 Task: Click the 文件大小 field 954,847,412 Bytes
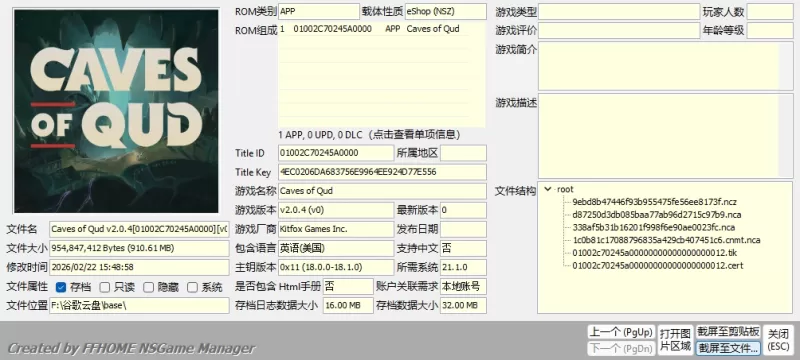pos(139,248)
